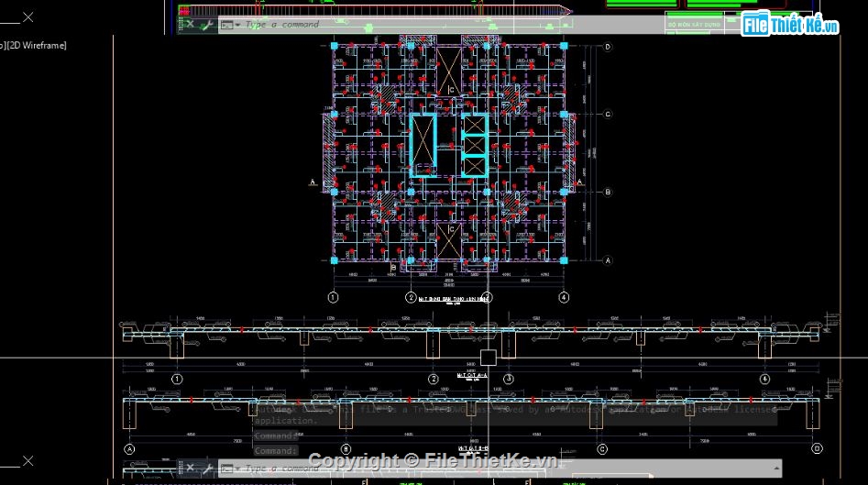Select grid bubble 4 below the floor plan
Viewport: 868px width, 485px height.
click(x=564, y=297)
